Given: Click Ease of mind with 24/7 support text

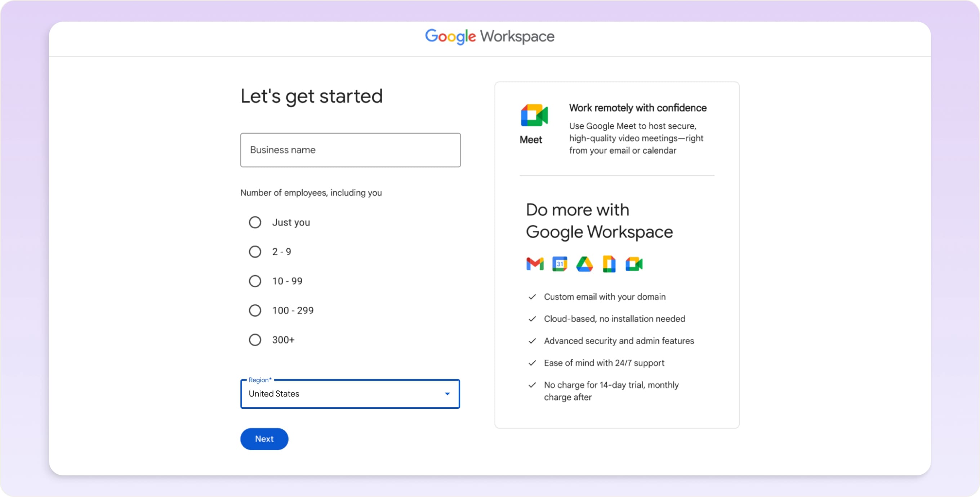Looking at the screenshot, I should 604,363.
